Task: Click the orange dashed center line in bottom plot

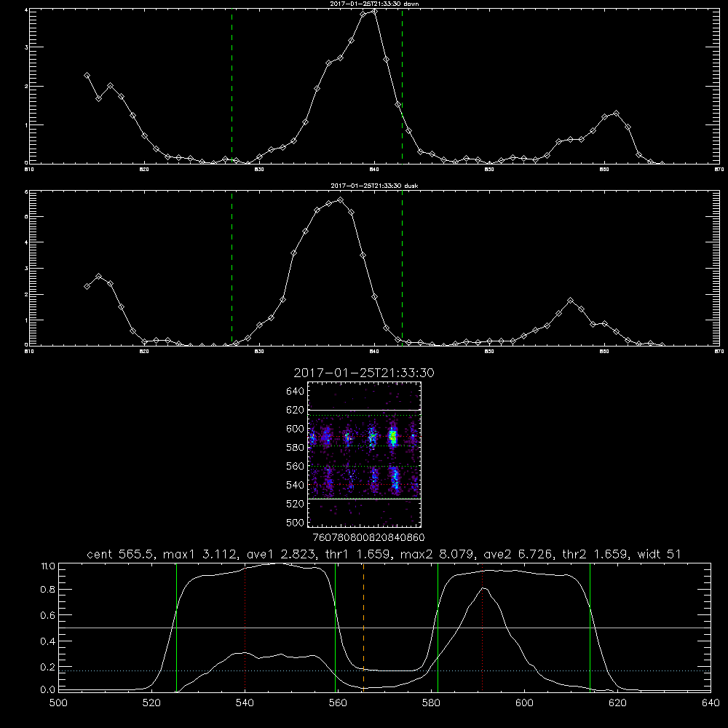Action: 363,628
